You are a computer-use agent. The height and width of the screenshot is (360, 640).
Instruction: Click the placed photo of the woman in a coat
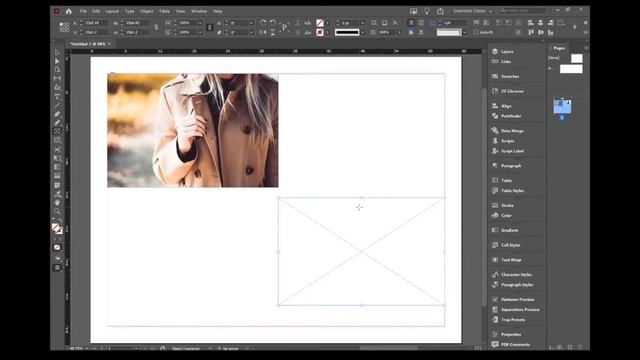pos(193,130)
